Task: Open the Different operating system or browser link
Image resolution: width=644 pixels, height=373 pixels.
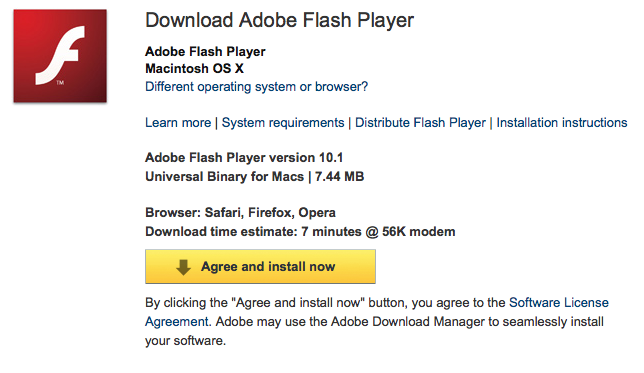Action: (x=257, y=87)
